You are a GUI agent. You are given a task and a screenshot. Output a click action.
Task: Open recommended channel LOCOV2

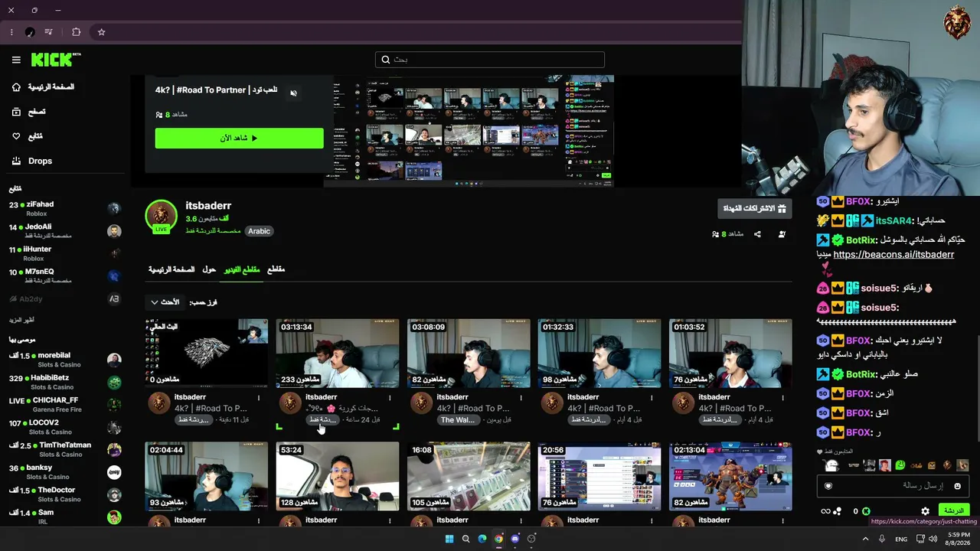pyautogui.click(x=64, y=427)
